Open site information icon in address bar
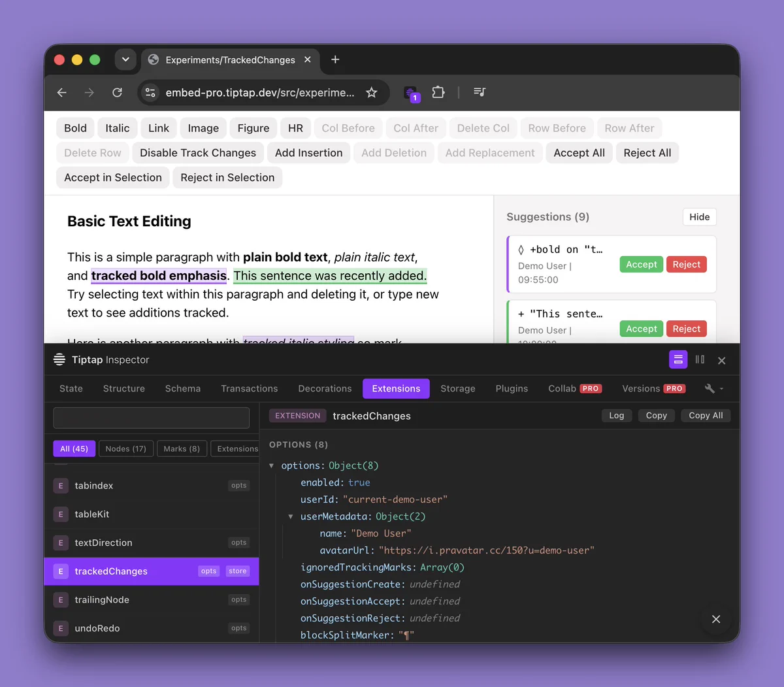The image size is (784, 687). click(150, 93)
